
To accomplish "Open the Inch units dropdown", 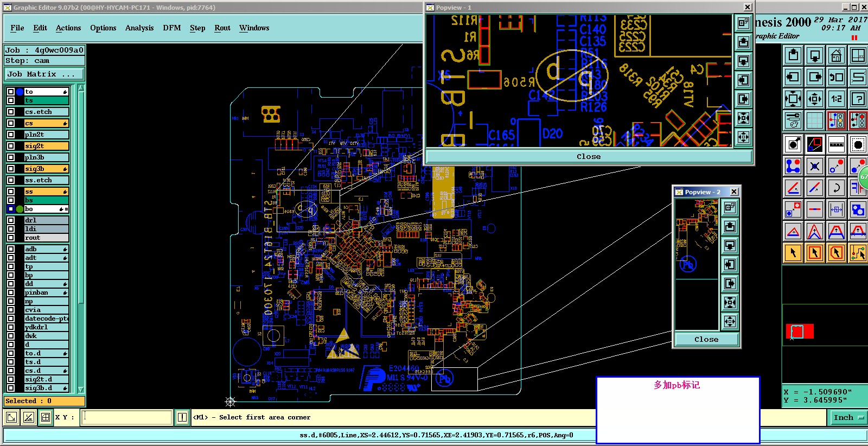I will [x=848, y=417].
